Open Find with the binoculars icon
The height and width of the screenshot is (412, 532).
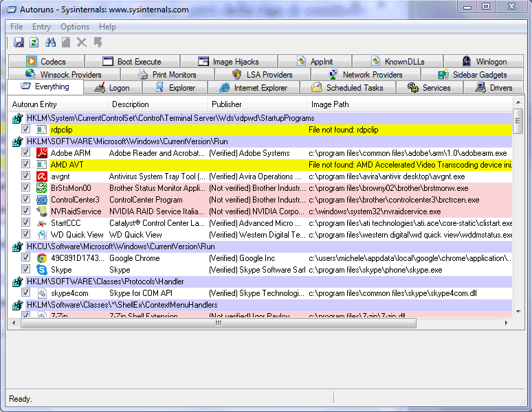(50, 43)
